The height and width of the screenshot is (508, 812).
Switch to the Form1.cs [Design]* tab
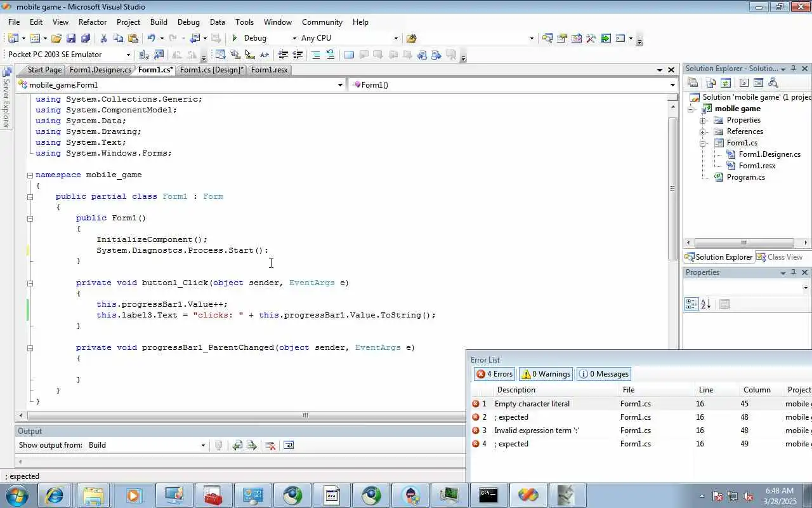211,70
